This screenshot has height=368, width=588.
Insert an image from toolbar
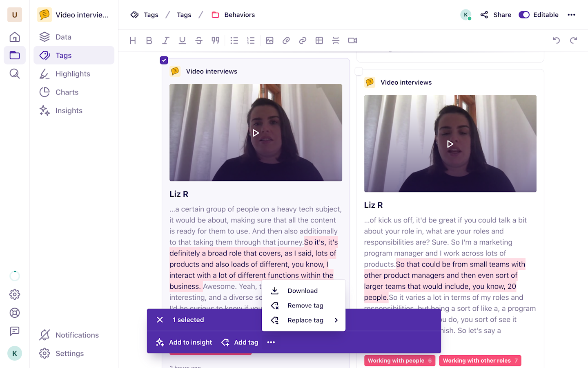[x=269, y=40]
